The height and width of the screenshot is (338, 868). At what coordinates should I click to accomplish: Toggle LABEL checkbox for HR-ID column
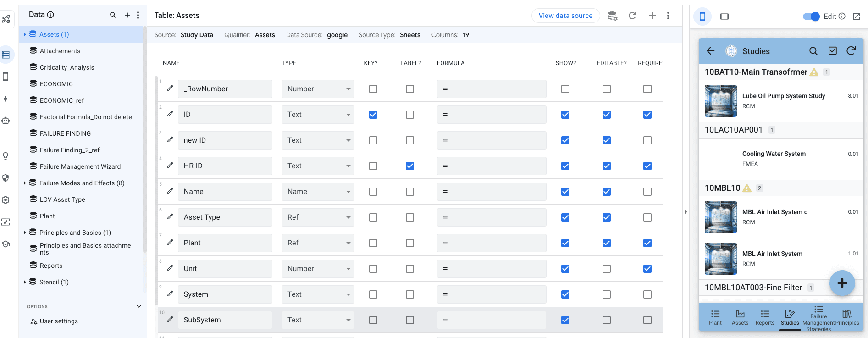pyautogui.click(x=410, y=166)
